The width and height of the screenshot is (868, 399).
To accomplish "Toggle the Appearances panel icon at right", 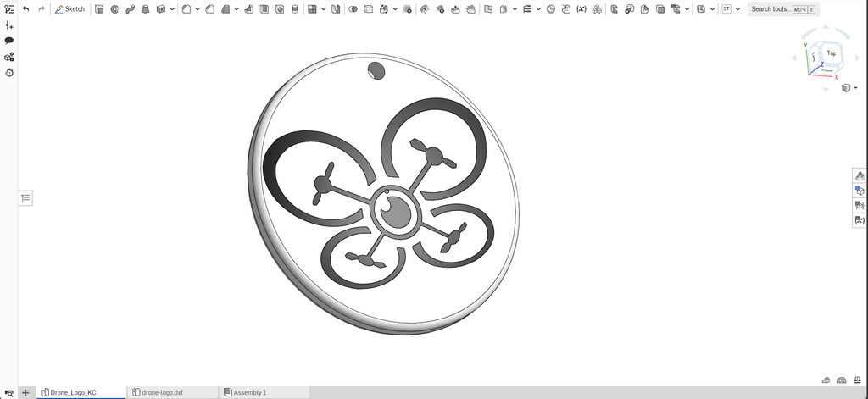I will (860, 176).
